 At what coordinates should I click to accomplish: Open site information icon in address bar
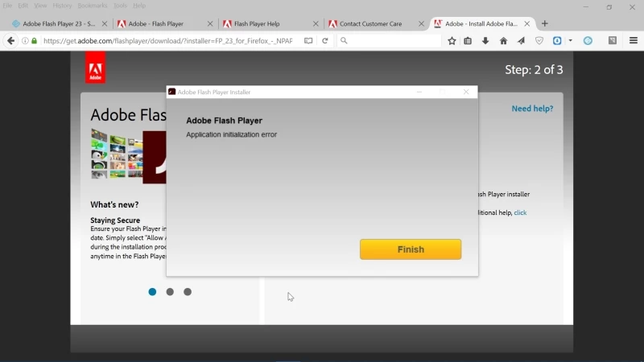(25, 41)
